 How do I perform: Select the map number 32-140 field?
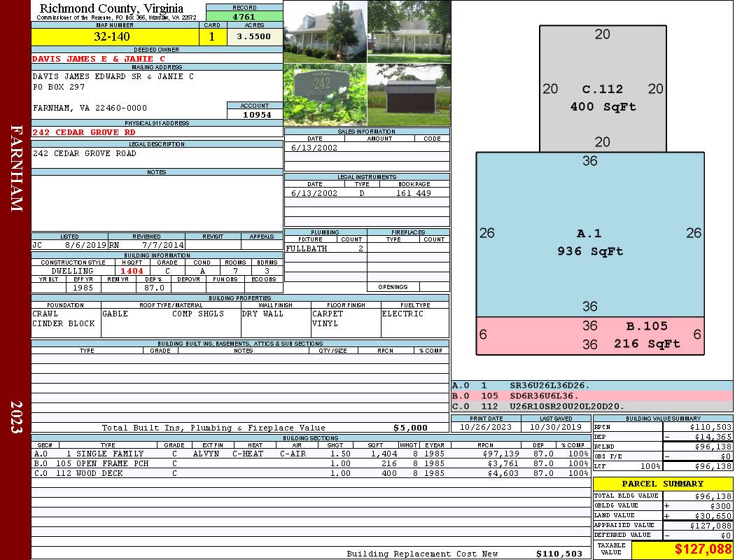(115, 36)
